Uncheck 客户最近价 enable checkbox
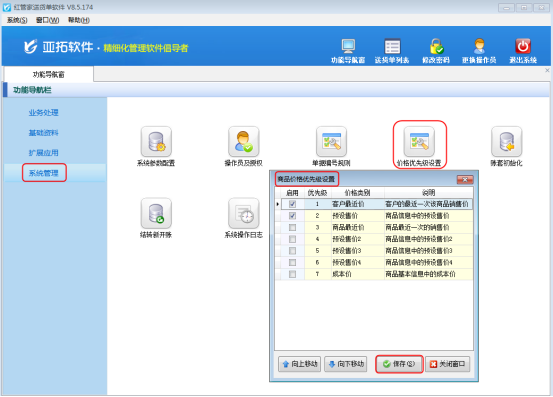The height and width of the screenshot is (397, 553). pos(292,204)
